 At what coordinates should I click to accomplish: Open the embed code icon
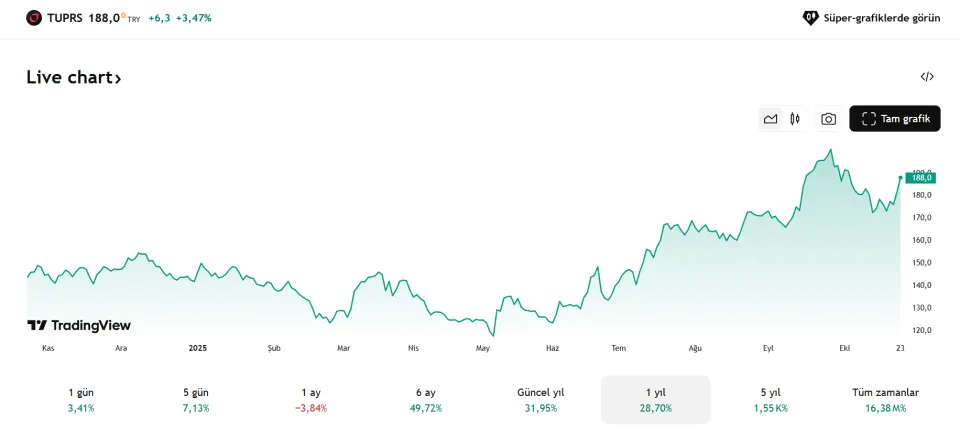(927, 77)
